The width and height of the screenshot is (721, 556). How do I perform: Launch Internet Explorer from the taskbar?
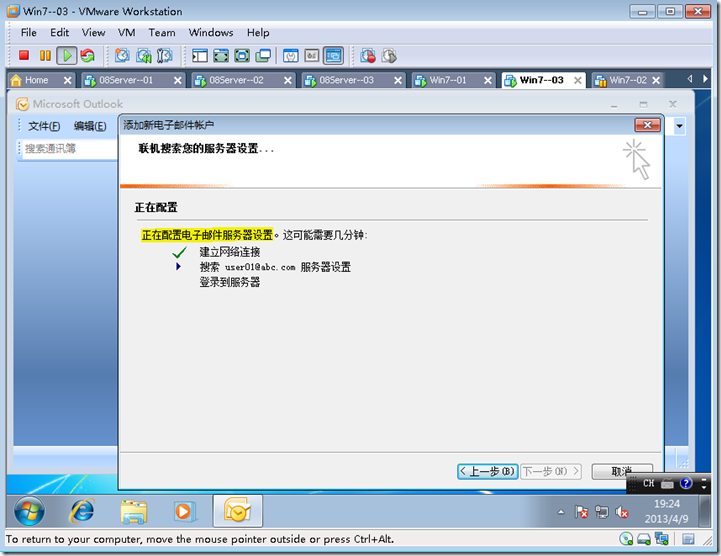coord(82,511)
